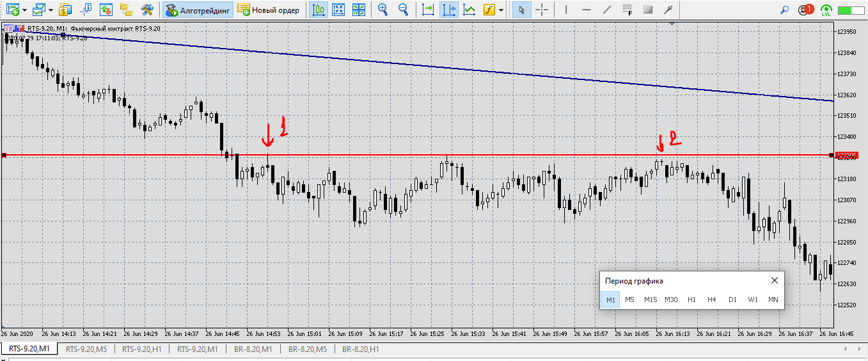Select the H4 timeframe
The height and width of the screenshot is (361, 868).
[711, 300]
